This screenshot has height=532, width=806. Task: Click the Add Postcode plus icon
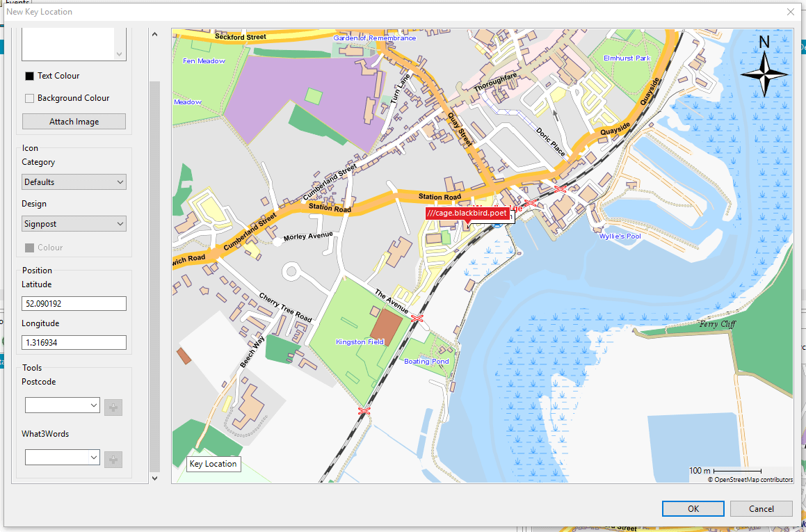point(113,407)
